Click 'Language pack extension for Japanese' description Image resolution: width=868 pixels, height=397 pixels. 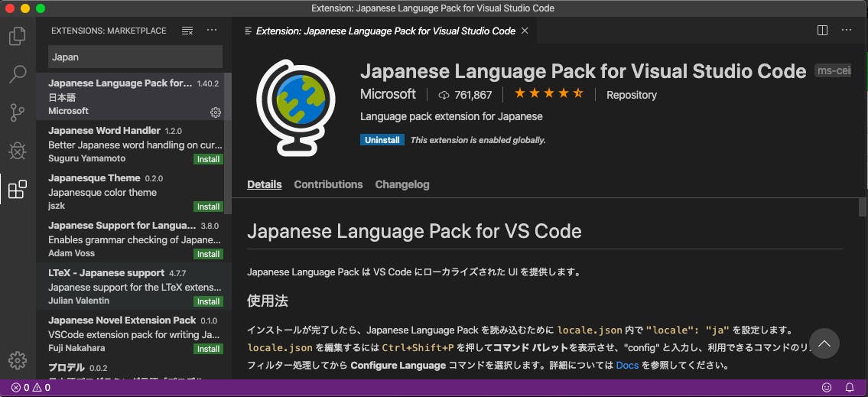click(x=451, y=117)
